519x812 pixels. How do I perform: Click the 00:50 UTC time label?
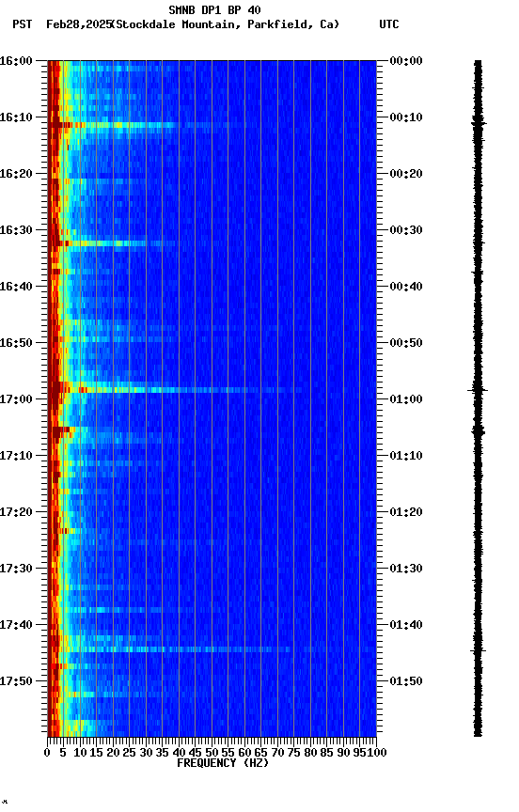[406, 343]
